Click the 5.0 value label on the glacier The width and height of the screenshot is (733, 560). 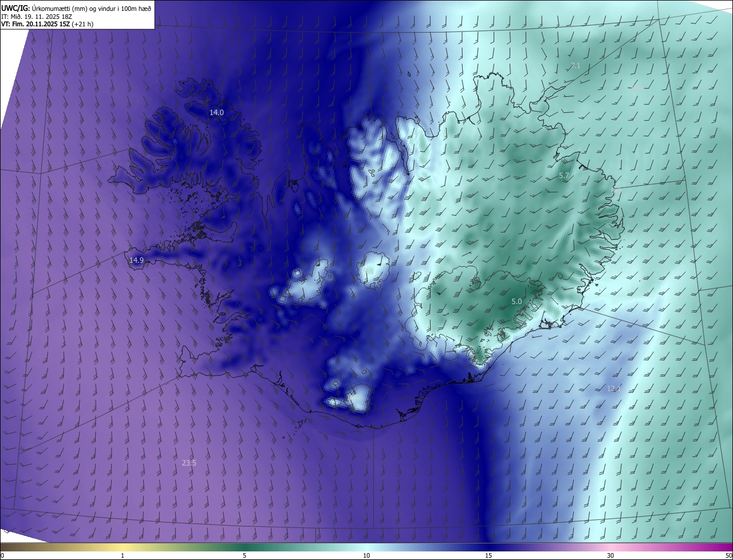pos(517,301)
